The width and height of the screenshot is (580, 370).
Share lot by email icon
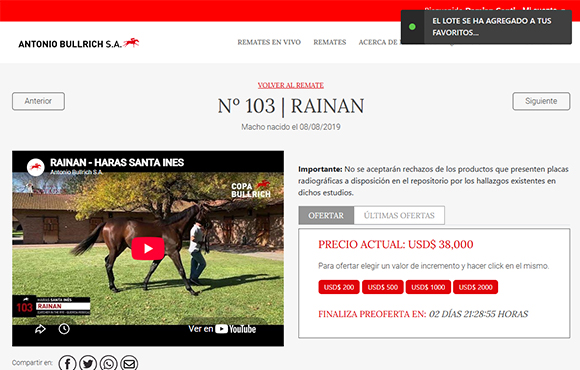(x=129, y=364)
